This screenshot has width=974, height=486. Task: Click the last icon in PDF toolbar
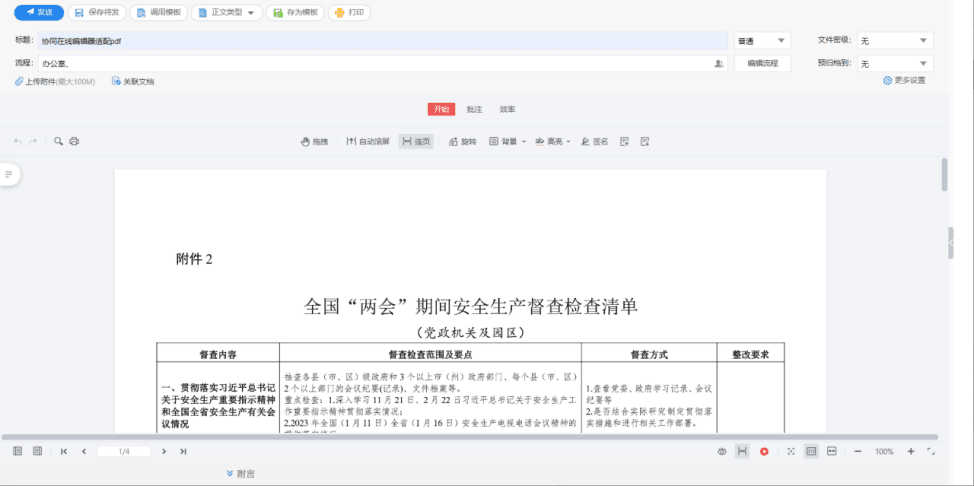click(645, 142)
